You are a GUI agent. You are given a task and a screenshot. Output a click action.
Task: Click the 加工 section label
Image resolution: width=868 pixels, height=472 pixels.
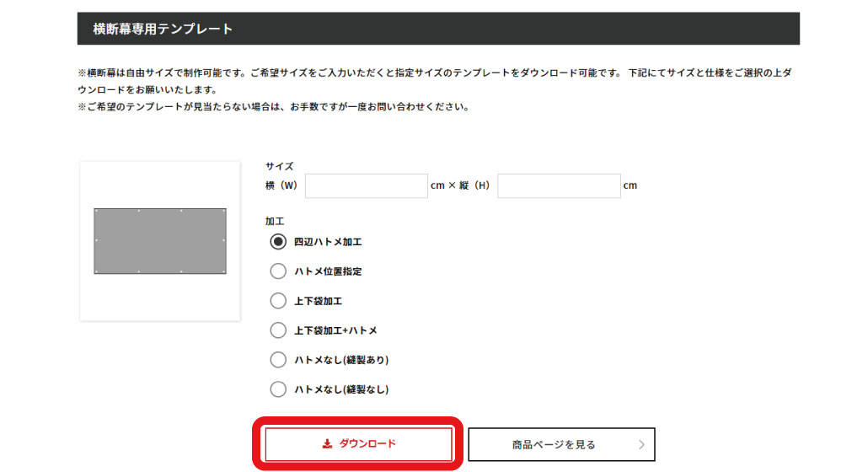tap(275, 222)
